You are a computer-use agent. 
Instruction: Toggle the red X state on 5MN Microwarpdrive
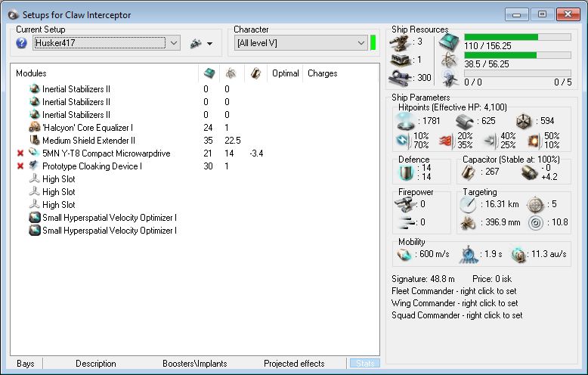(x=20, y=153)
